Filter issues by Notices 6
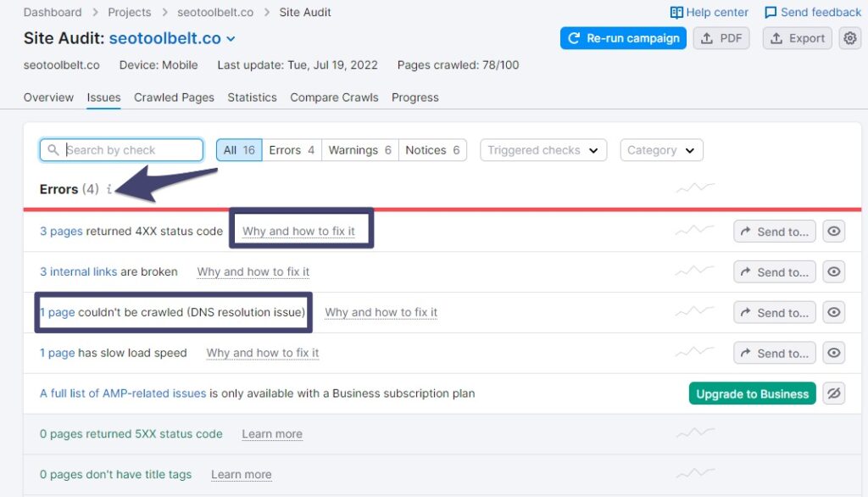This screenshot has height=497, width=868. pyautogui.click(x=432, y=150)
